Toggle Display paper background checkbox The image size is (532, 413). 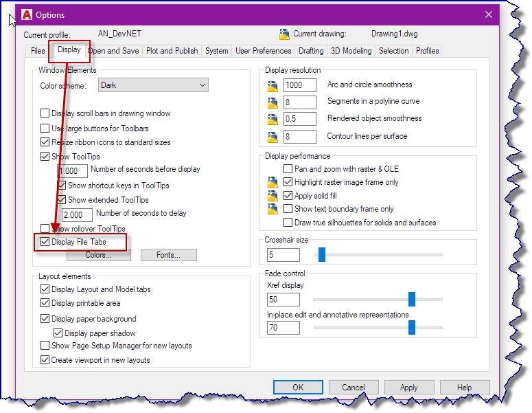point(45,319)
